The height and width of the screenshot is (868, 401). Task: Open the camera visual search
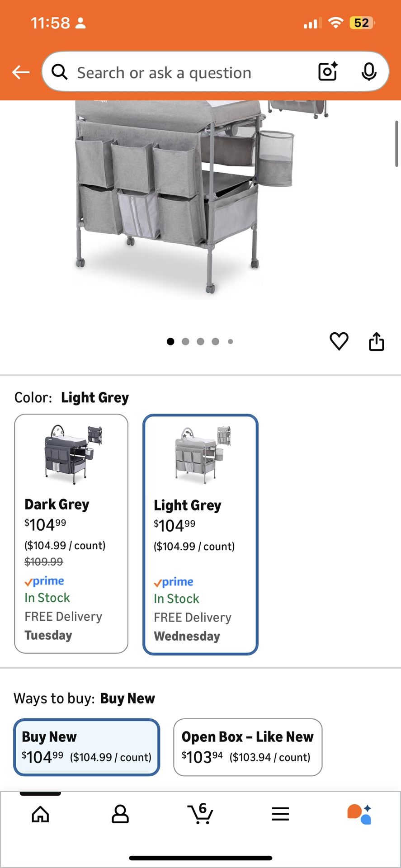[x=327, y=71]
